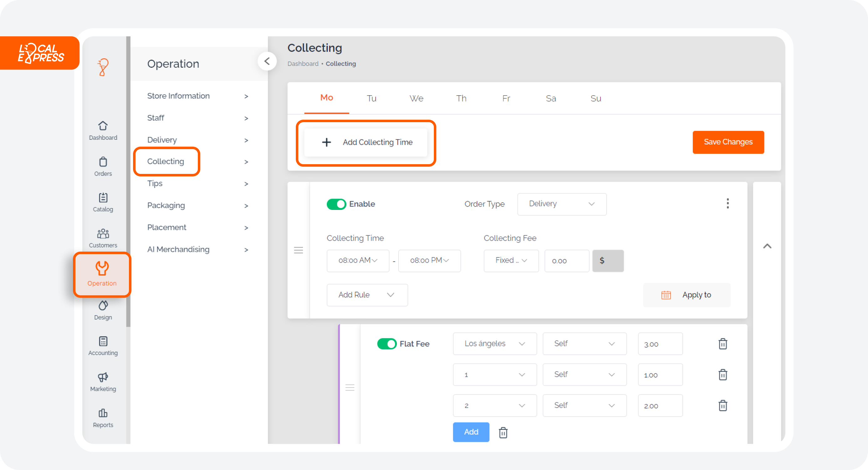
Task: Open Staff in the Operation menu
Action: [198, 118]
